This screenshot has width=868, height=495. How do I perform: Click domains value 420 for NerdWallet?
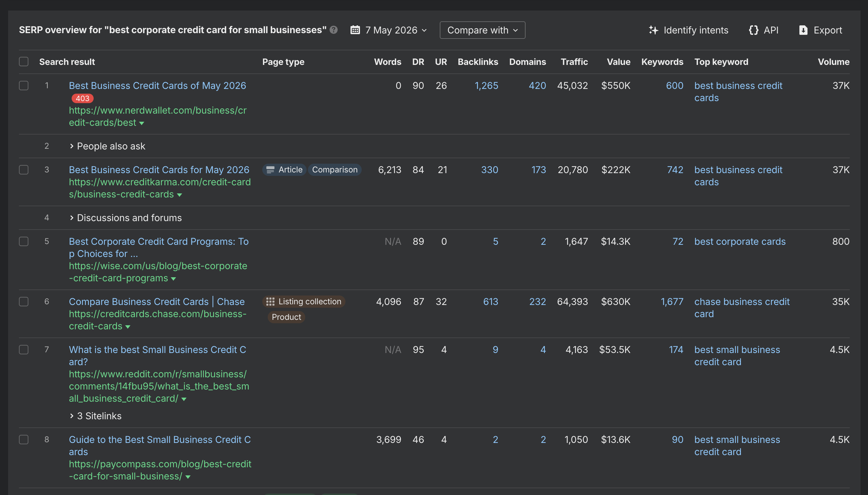click(x=537, y=85)
